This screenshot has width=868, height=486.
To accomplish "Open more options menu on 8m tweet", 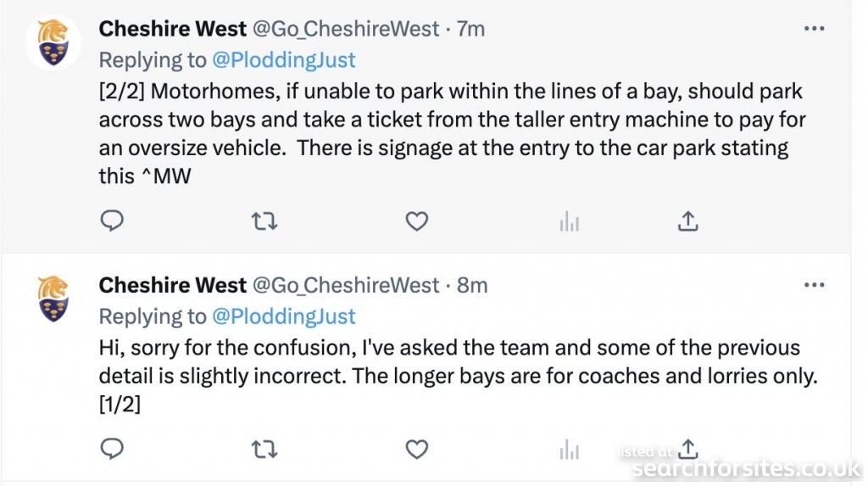I will [815, 285].
